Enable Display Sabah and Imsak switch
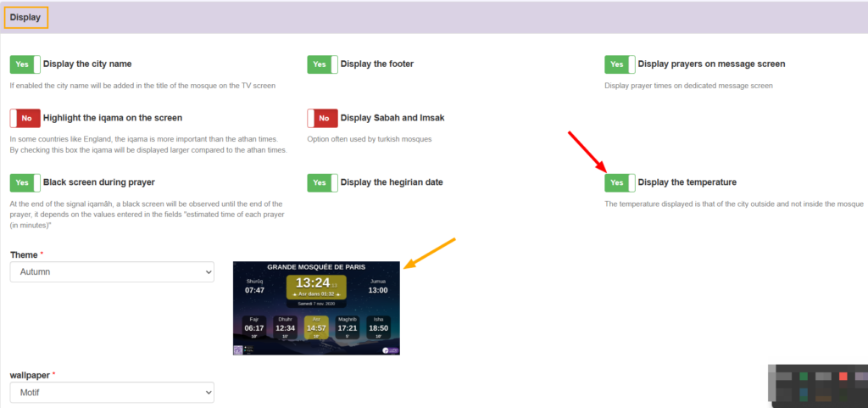The width and height of the screenshot is (868, 408). [x=322, y=118]
